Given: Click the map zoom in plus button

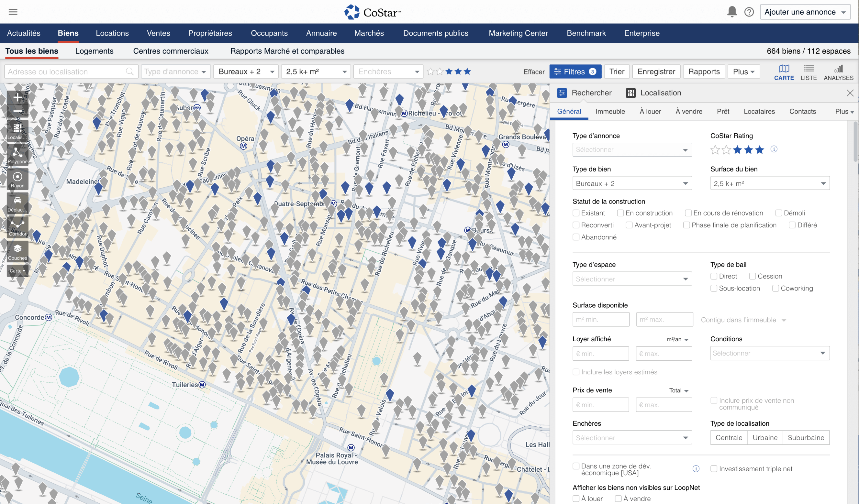Looking at the screenshot, I should coord(17,98).
